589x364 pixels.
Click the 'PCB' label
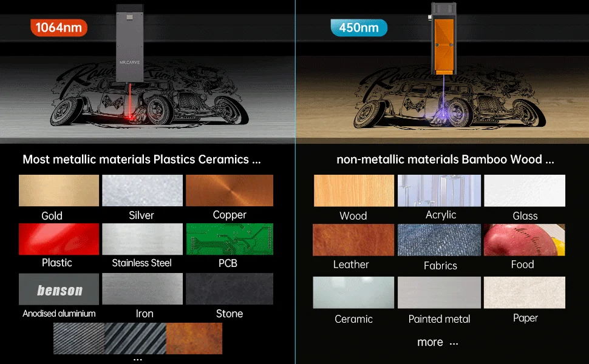[x=228, y=263]
